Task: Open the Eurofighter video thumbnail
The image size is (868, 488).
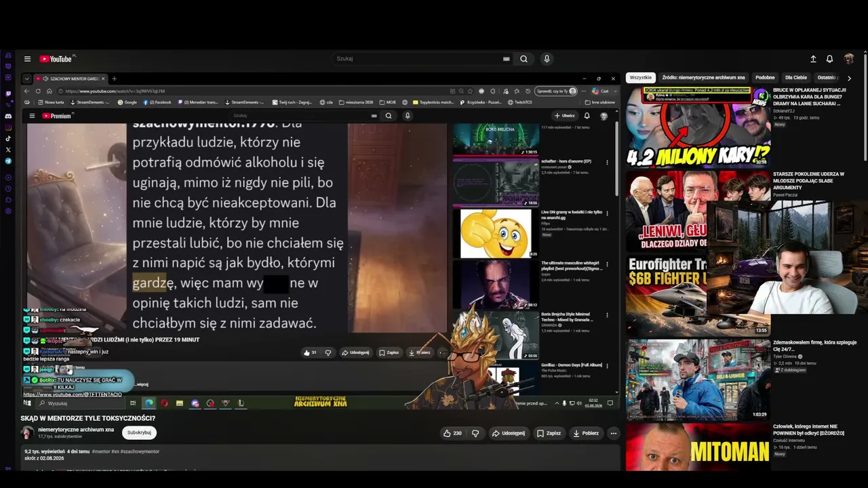Action: [x=667, y=295]
